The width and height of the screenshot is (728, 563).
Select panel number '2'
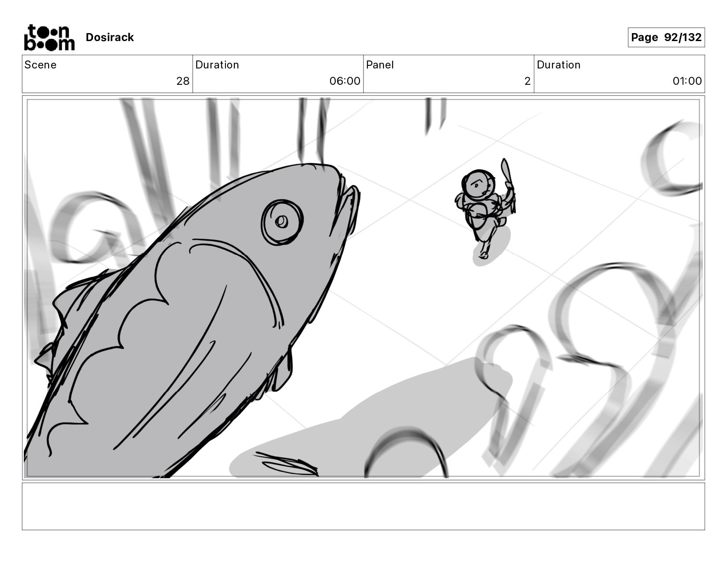[527, 81]
